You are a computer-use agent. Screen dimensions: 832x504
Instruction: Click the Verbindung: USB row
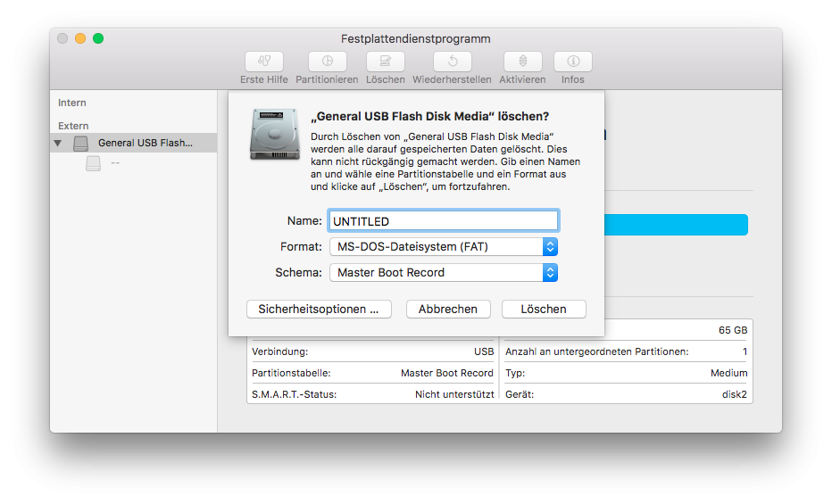tap(372, 351)
